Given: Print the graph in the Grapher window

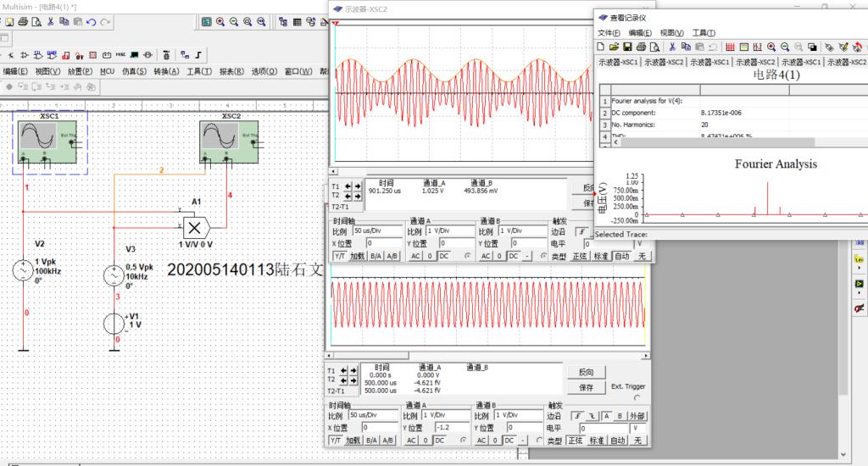Looking at the screenshot, I should (x=641, y=47).
